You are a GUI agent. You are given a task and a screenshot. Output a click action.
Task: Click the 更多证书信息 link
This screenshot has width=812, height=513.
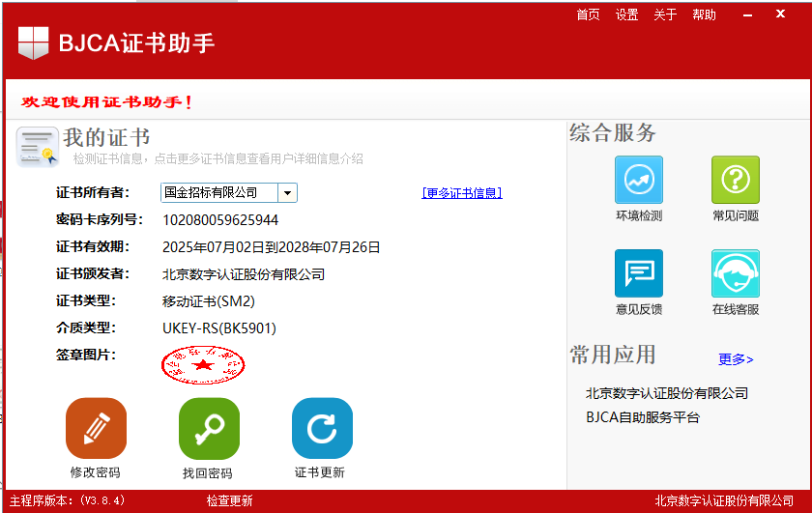click(x=462, y=193)
